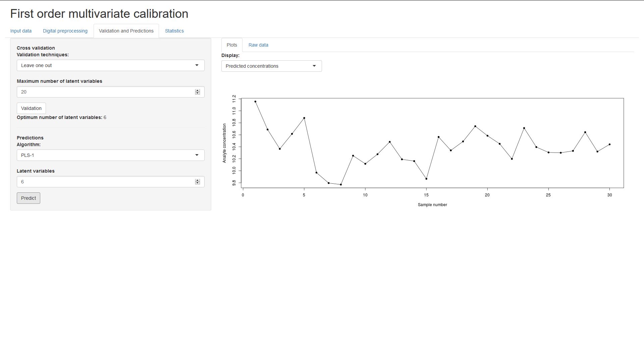Click up arrow on Latent variables field

pyautogui.click(x=198, y=180)
